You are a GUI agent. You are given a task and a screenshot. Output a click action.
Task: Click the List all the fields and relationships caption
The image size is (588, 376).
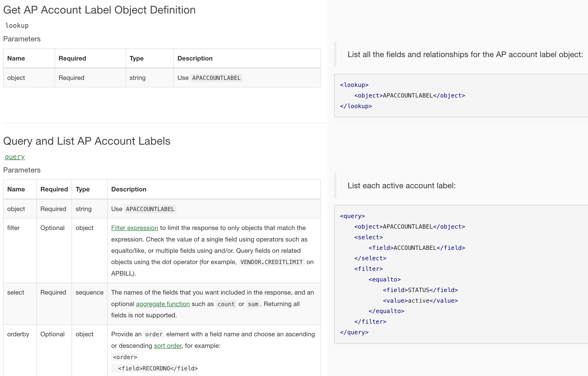[465, 54]
